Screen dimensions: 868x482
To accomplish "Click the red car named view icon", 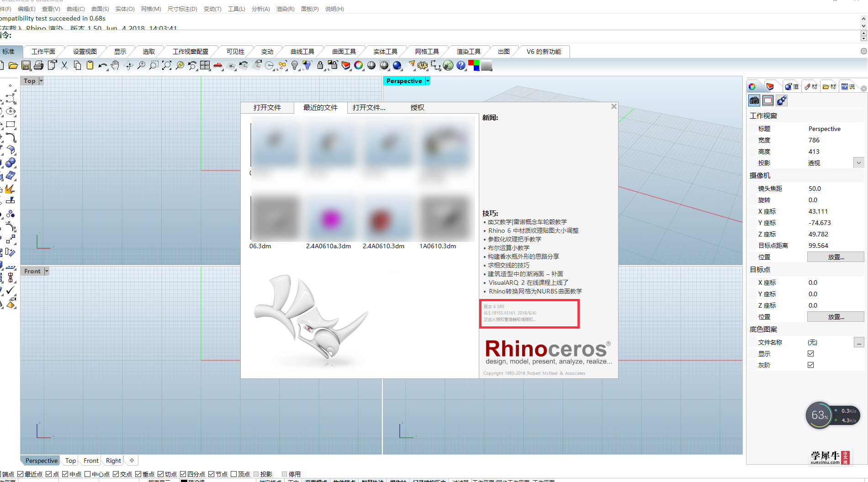I will (218, 66).
